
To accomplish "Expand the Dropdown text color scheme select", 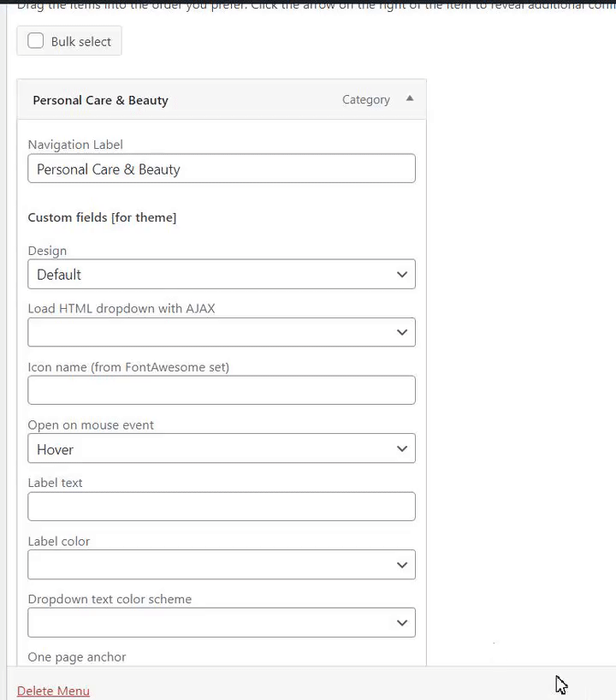I will pyautogui.click(x=222, y=623).
